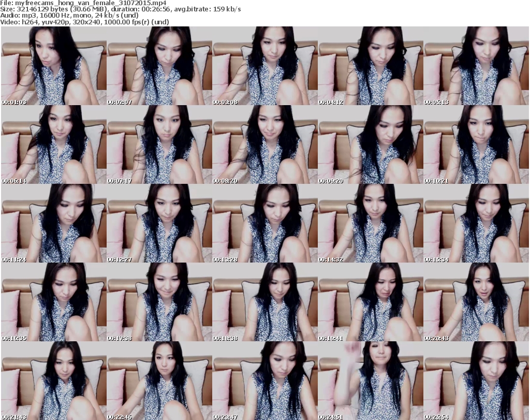
Task: Click the File name header line
Action: pyautogui.click(x=83, y=3)
